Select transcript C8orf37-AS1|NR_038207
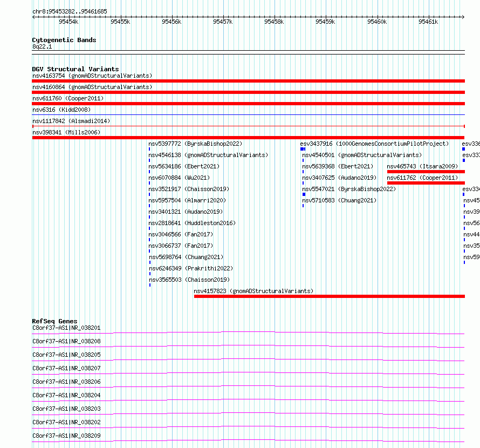The image size is (480, 448). (x=66, y=368)
